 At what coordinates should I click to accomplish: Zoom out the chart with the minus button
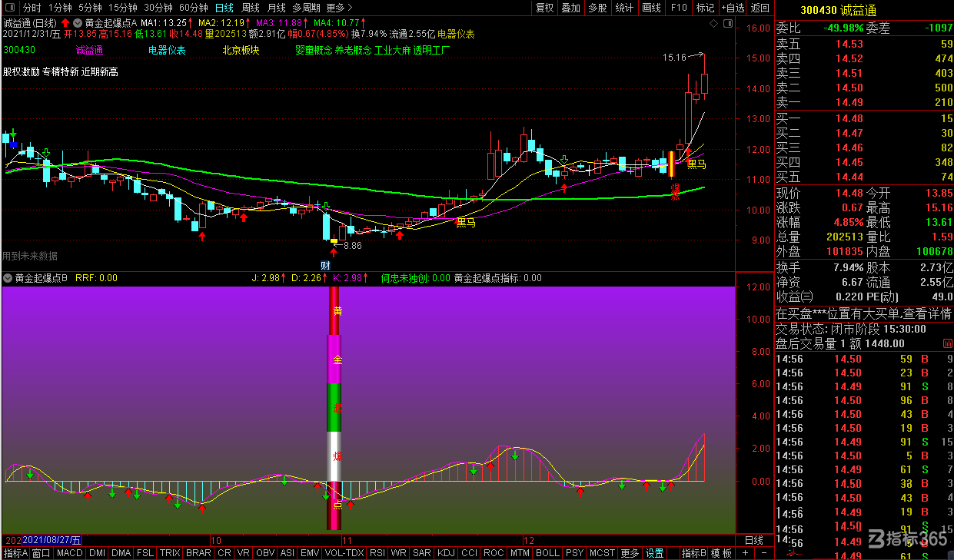764,553
